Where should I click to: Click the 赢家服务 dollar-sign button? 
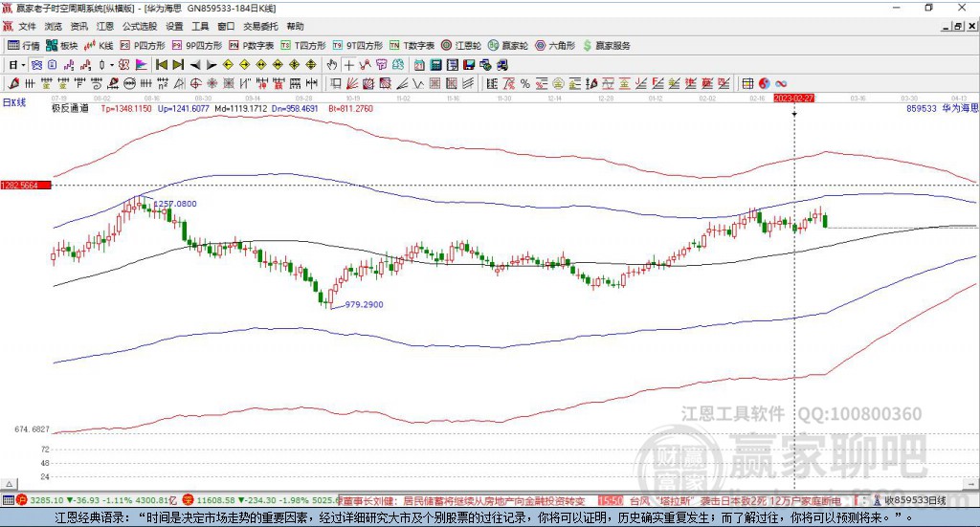point(606,46)
